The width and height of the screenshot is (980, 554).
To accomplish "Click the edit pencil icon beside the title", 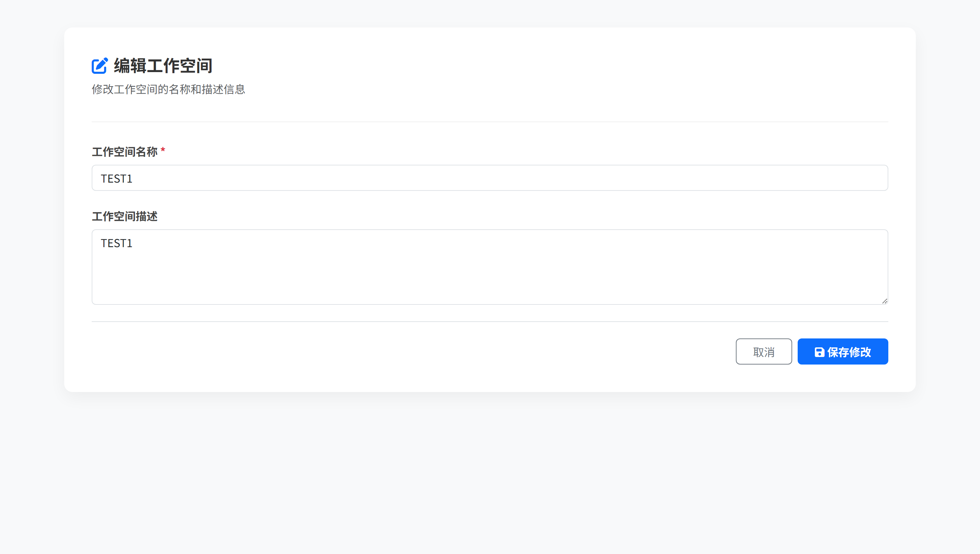I will pos(100,66).
